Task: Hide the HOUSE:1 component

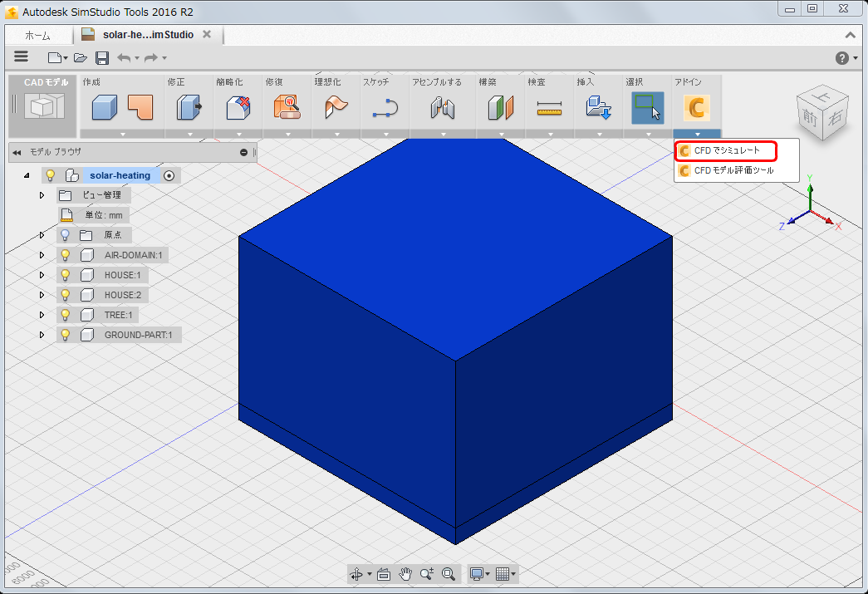Action: point(66,275)
